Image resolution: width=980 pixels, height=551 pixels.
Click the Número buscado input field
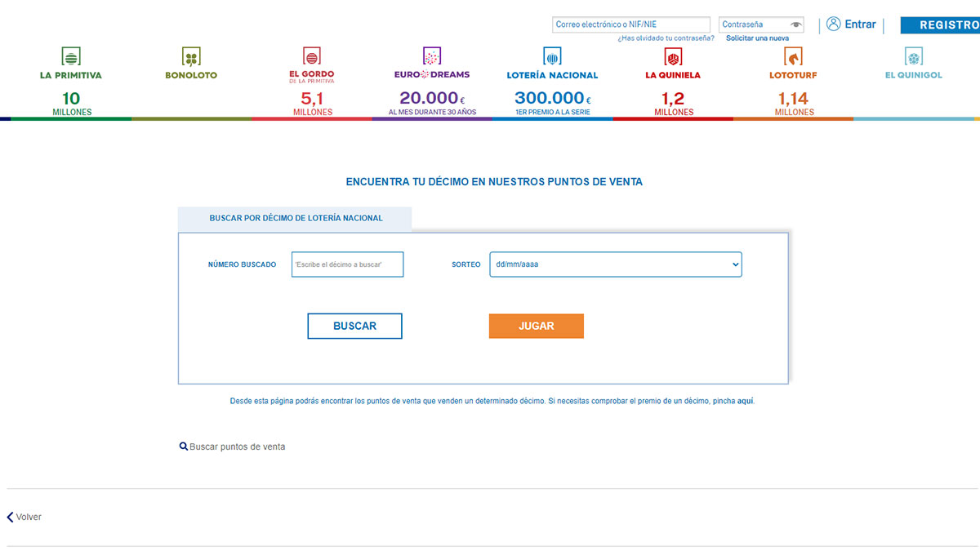tap(347, 264)
